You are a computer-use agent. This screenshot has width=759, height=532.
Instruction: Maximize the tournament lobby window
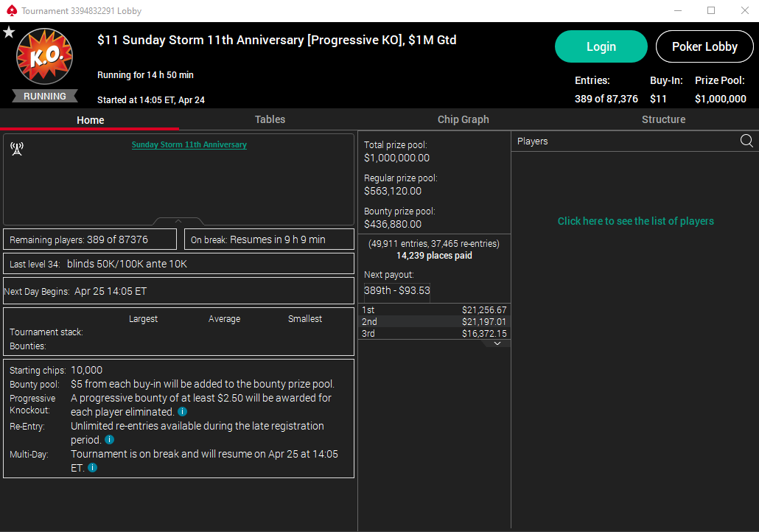tap(711, 10)
